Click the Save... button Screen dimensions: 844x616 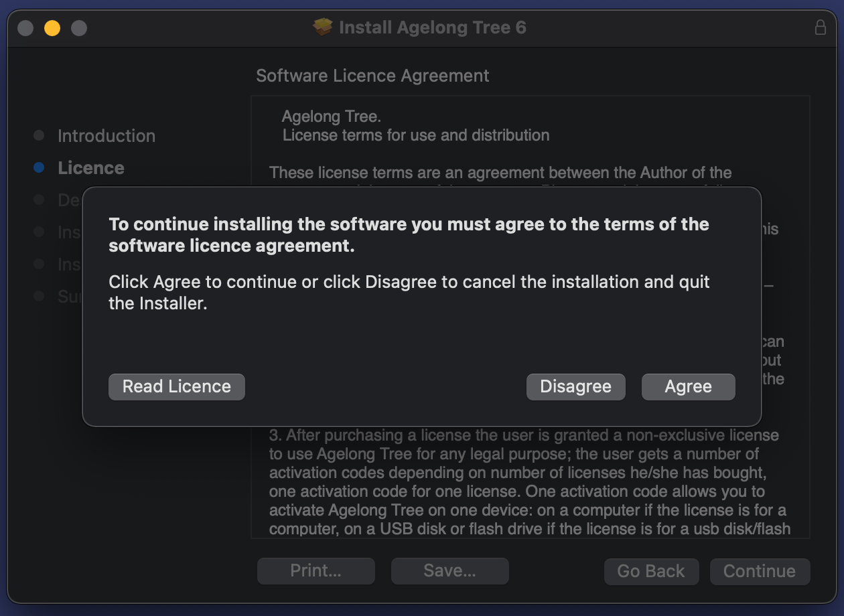coord(450,571)
